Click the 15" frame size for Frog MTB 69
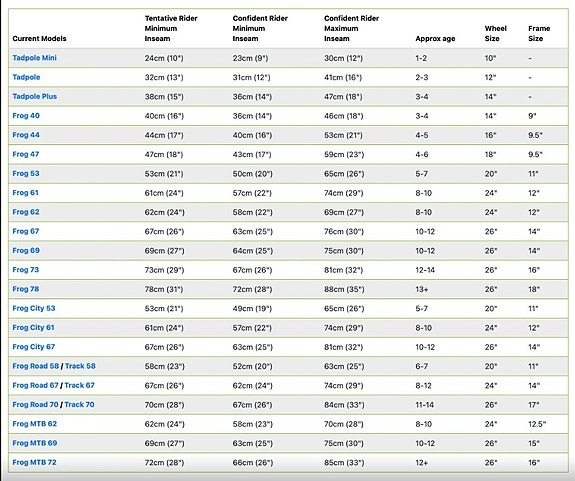This screenshot has height=481, width=575. [x=534, y=443]
